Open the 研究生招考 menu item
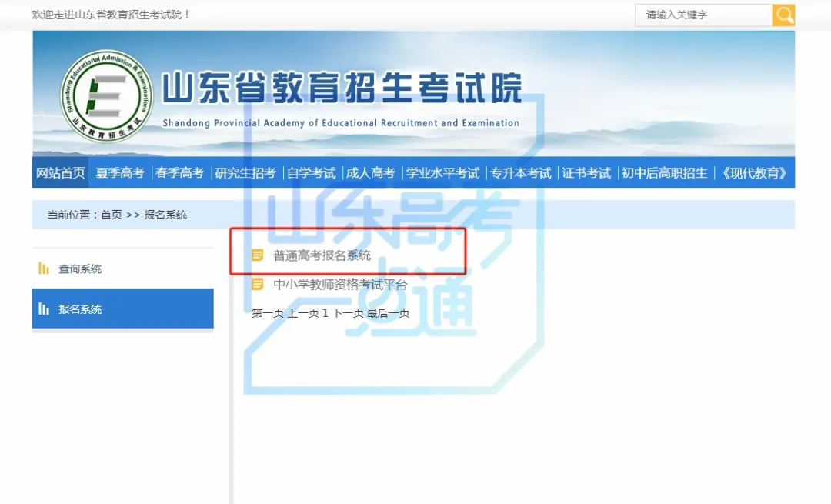Image resolution: width=831 pixels, height=504 pixels. pos(245,173)
